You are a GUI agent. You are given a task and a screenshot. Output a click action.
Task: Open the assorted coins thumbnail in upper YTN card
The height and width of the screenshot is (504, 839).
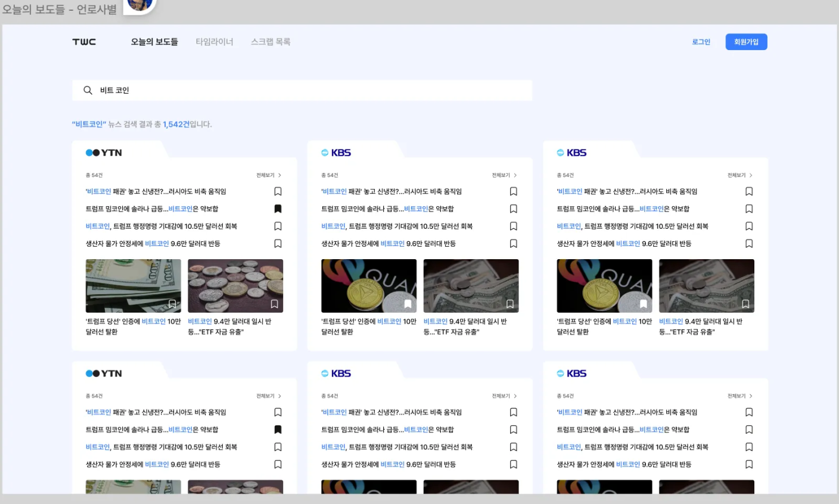pyautogui.click(x=235, y=285)
